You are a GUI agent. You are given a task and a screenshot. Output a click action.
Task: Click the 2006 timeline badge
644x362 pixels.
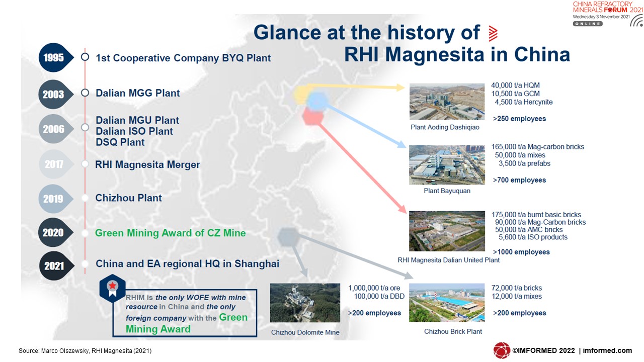[56, 129]
